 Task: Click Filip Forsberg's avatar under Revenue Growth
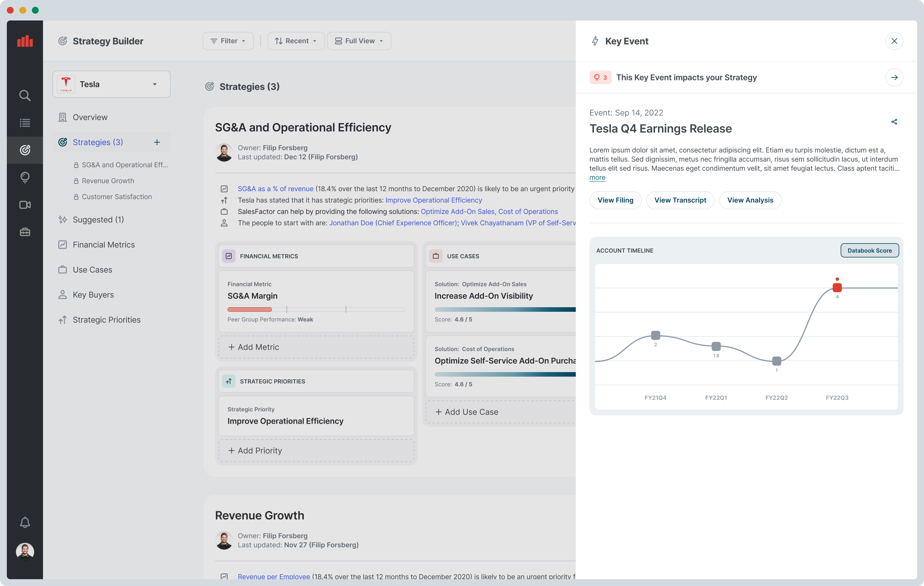click(x=224, y=540)
